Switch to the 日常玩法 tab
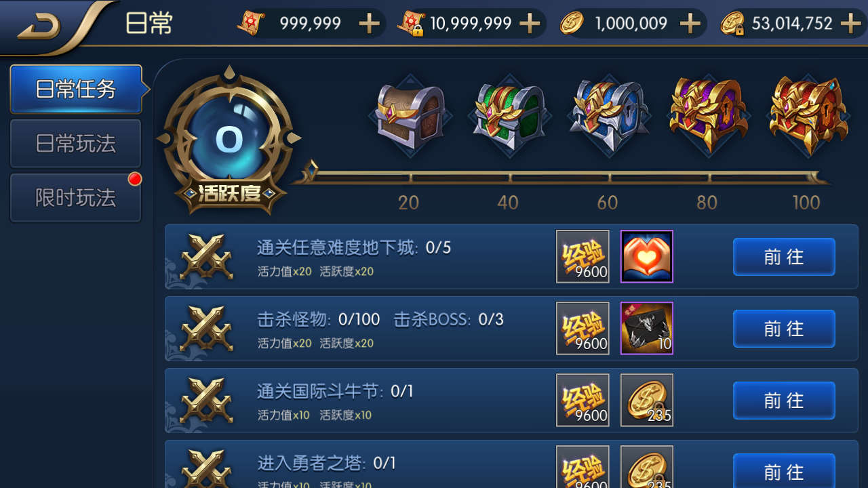This screenshot has width=868, height=488. 76,143
